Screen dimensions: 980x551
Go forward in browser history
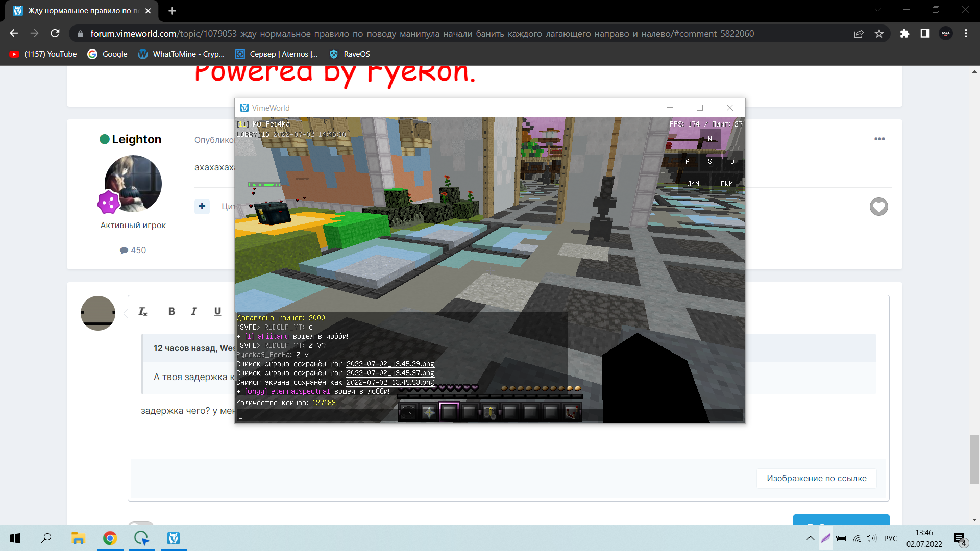34,33
